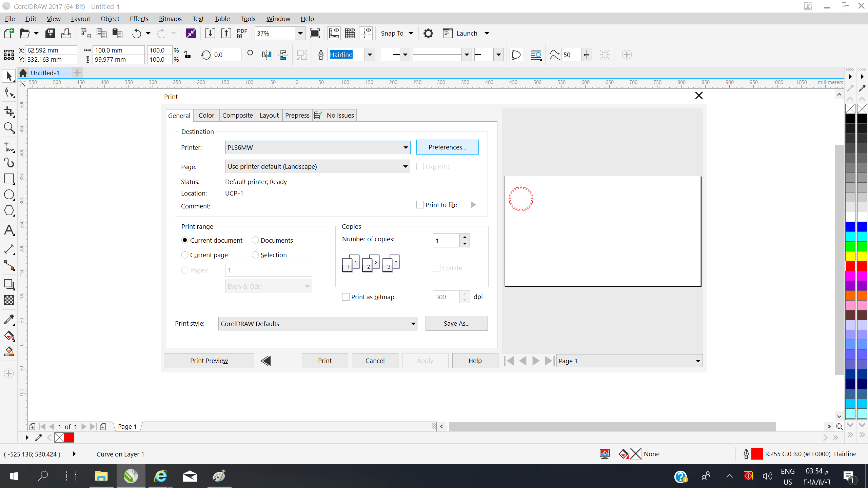Click the Undo arrow icon
Image resolution: width=868 pixels, height=488 pixels.
(136, 33)
